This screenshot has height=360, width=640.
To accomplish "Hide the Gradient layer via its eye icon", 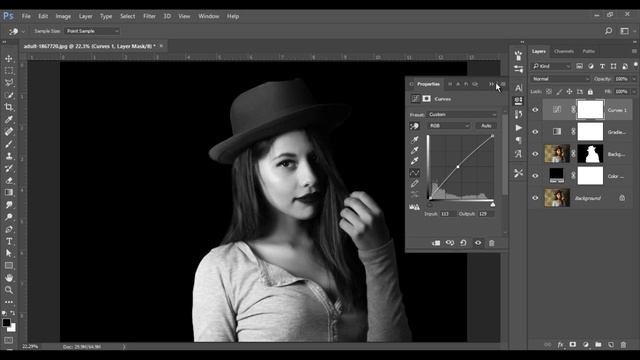I will (x=536, y=132).
